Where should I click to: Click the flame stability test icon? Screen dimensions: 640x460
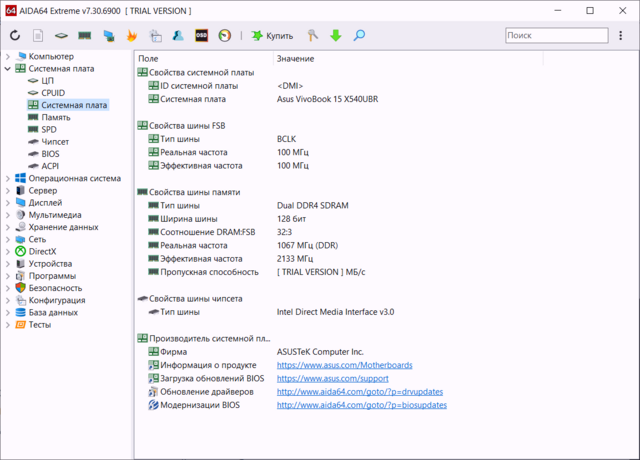[x=133, y=35]
